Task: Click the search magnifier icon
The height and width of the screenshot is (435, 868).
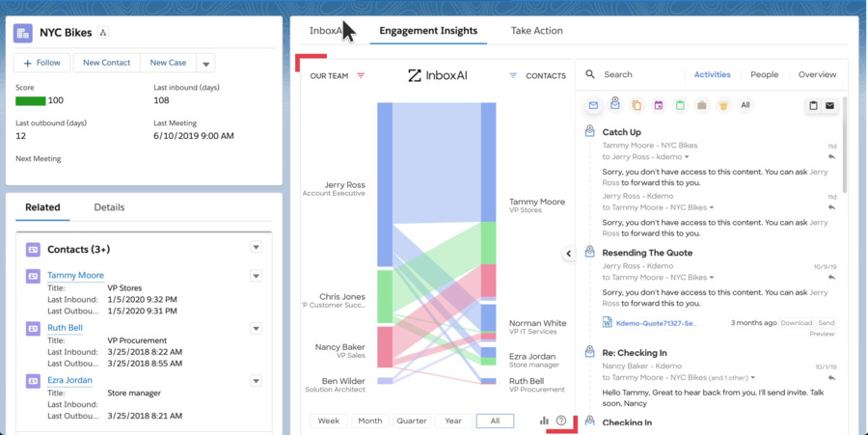Action: 590,74
